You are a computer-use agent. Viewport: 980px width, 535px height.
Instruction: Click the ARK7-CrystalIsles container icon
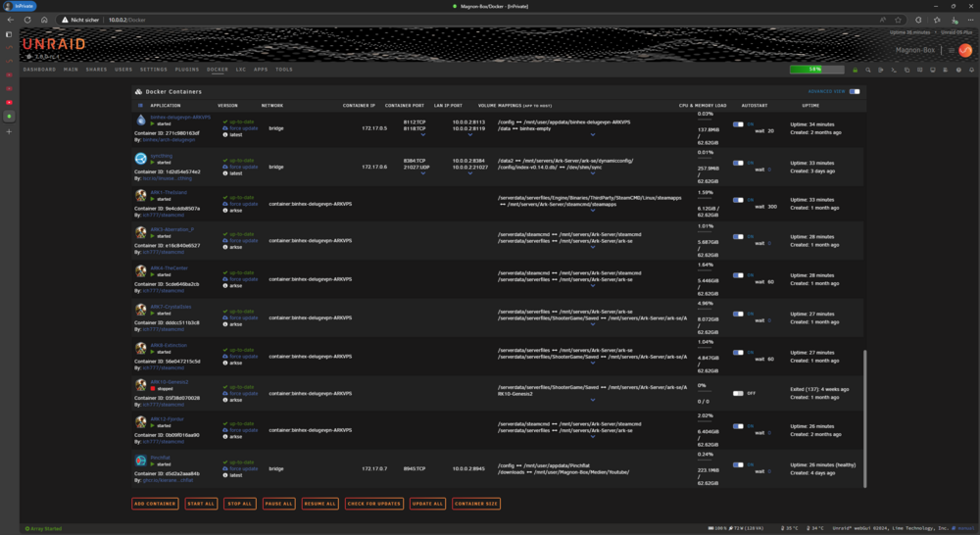pyautogui.click(x=140, y=310)
